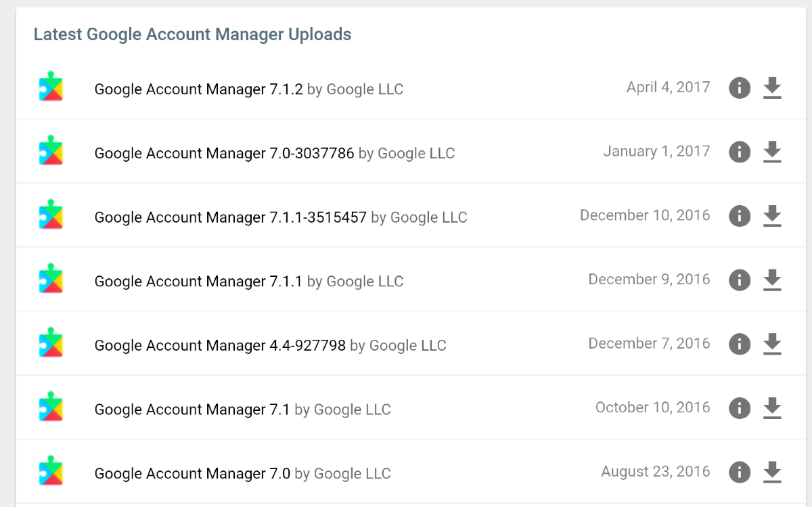Show info for December 9, 2016 upload
Image resolution: width=812 pixels, height=507 pixels.
tap(740, 280)
